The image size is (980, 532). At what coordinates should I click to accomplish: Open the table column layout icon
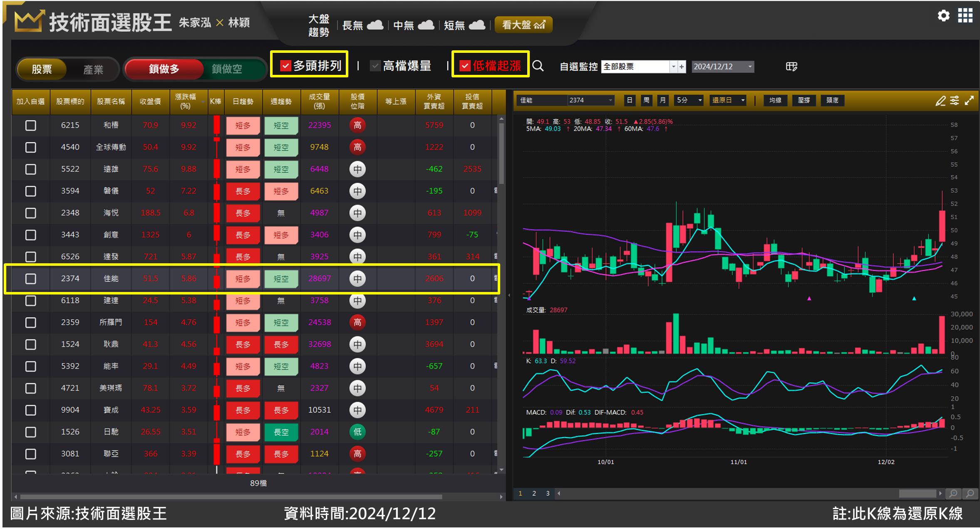click(x=791, y=67)
